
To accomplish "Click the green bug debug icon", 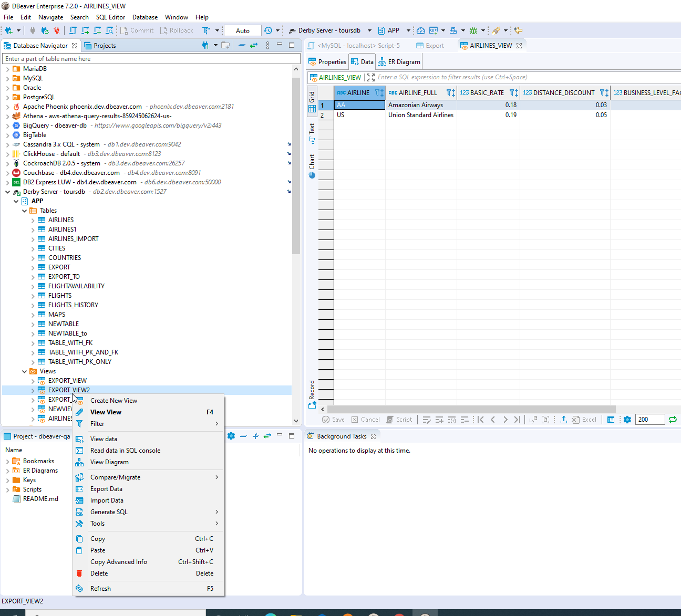I will [x=473, y=30].
